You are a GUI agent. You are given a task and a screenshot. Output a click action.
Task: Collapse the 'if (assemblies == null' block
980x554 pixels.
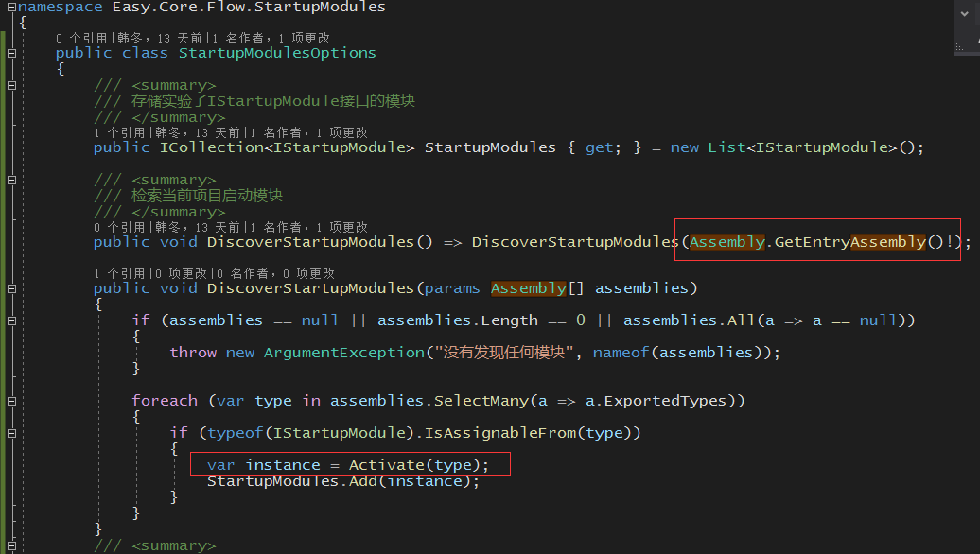pos(11,320)
